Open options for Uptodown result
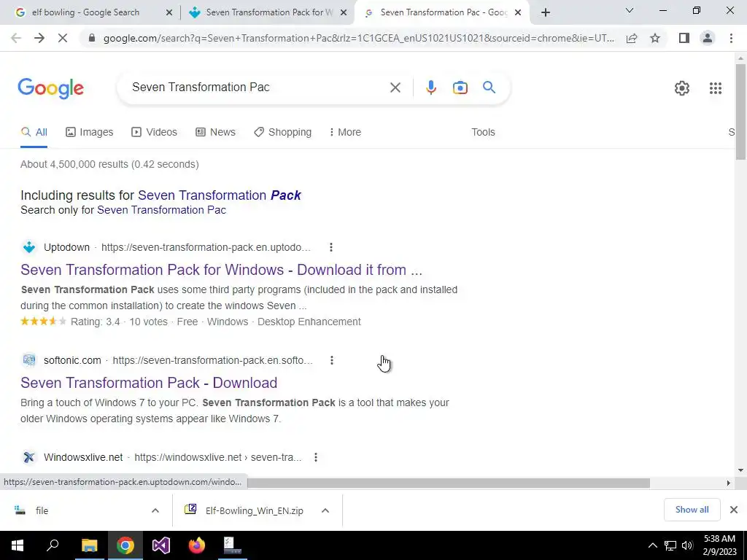Image resolution: width=747 pixels, height=560 pixels. click(x=330, y=247)
